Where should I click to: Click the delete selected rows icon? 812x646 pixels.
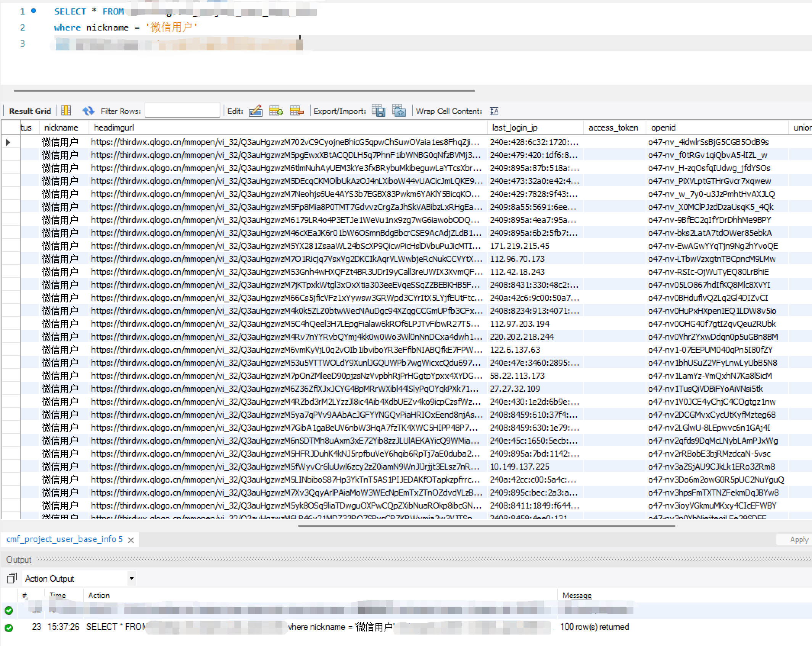pos(296,111)
